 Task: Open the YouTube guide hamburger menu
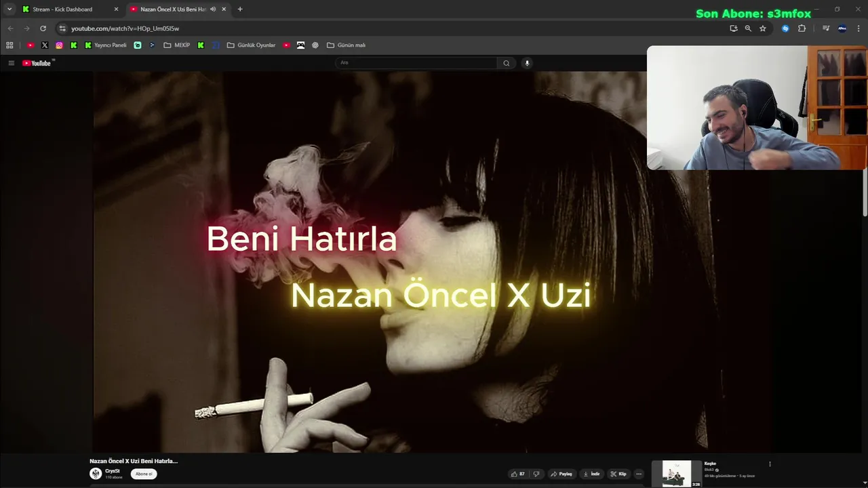[11, 63]
